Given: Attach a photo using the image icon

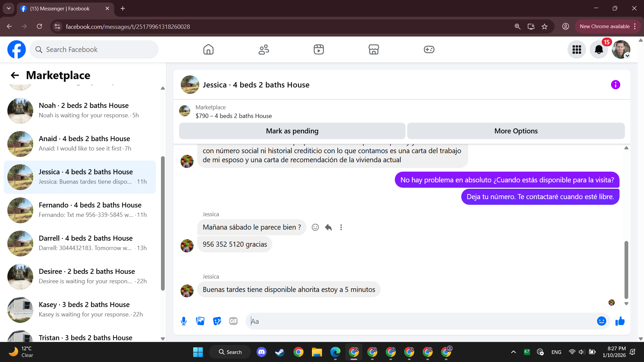Looking at the screenshot, I should tap(200, 321).
